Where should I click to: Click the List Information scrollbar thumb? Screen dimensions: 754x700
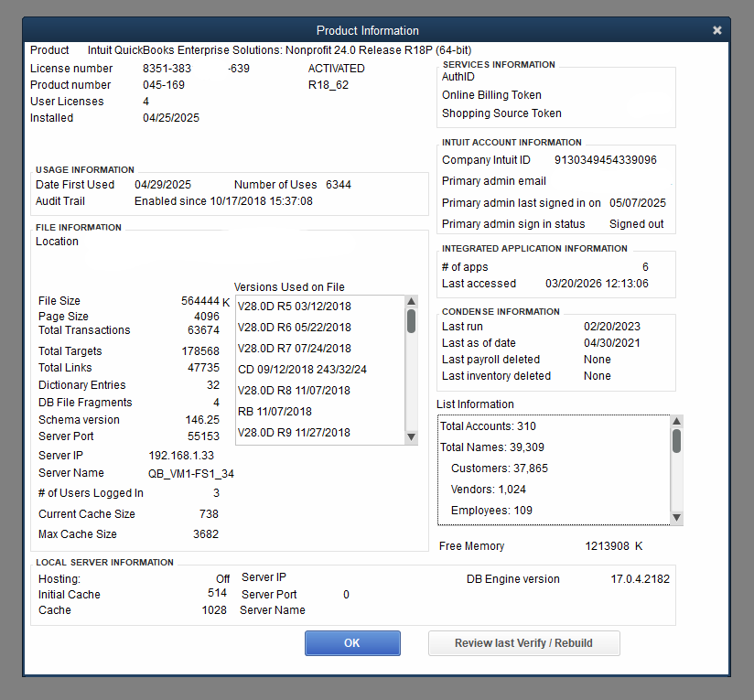point(676,442)
